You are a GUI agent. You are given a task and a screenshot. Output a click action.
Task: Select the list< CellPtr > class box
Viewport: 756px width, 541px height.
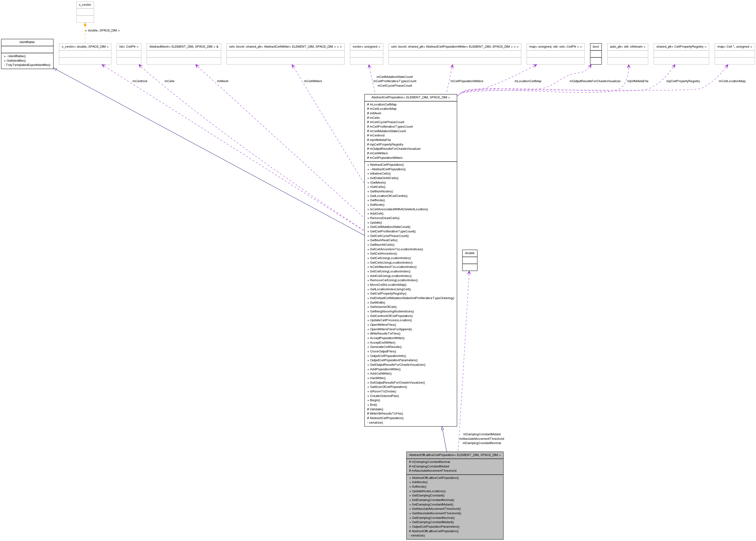(129, 47)
